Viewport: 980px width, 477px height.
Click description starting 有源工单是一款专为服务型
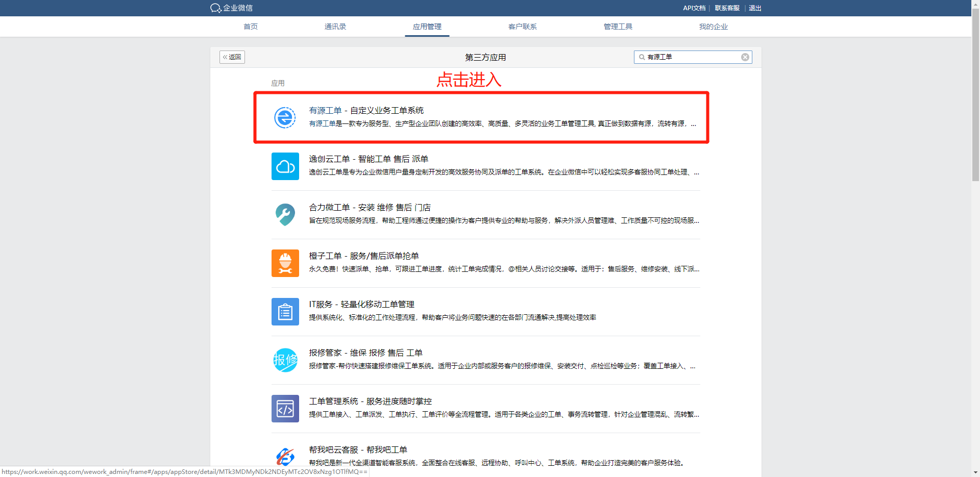[502, 123]
